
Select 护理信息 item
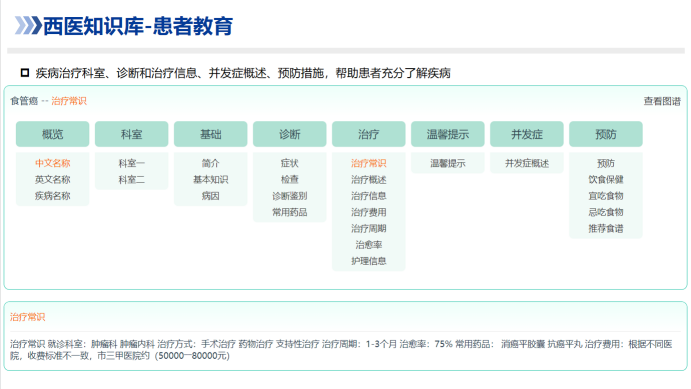pyautogui.click(x=368, y=261)
